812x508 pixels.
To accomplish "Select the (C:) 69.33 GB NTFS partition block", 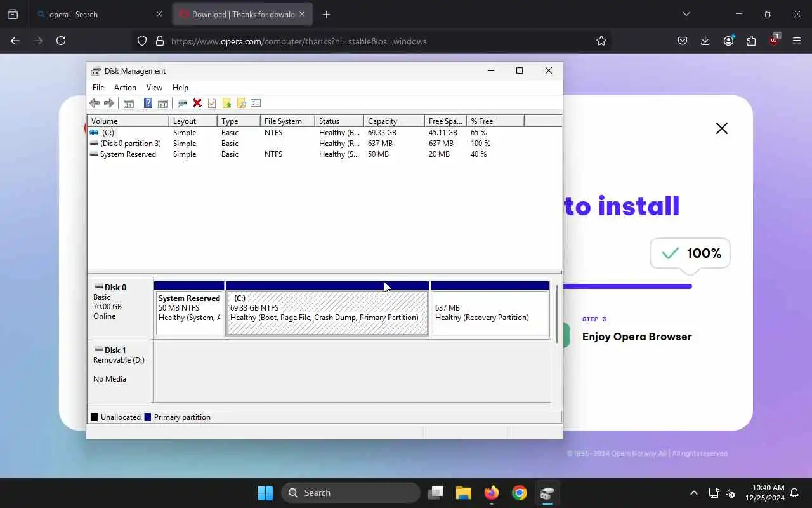I will (327, 309).
